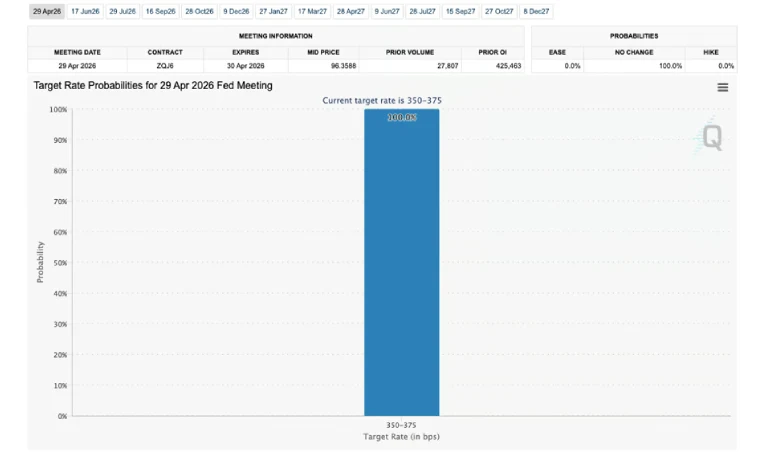The image size is (765, 452).
Task: View the 9 Dec26 meeting tab
Action: coord(236,12)
